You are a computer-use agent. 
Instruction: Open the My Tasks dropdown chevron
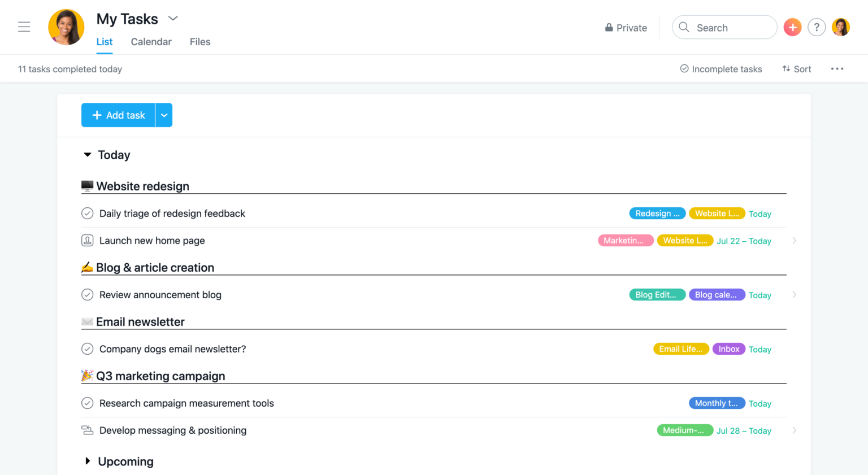tap(172, 18)
